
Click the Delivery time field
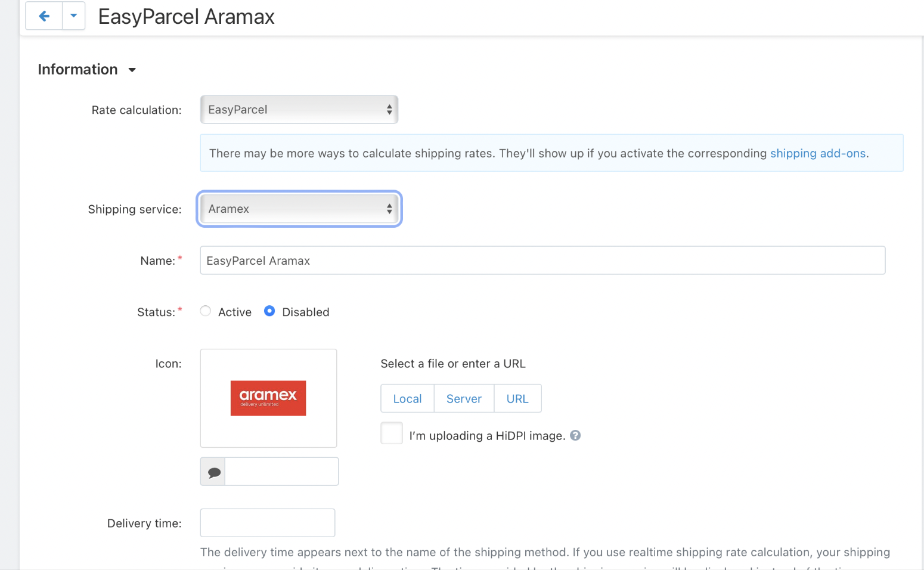(267, 522)
